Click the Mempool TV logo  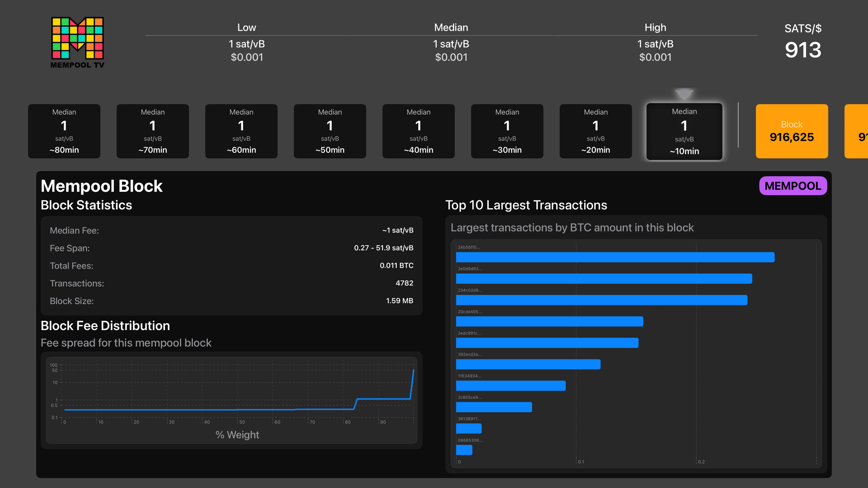pyautogui.click(x=77, y=43)
